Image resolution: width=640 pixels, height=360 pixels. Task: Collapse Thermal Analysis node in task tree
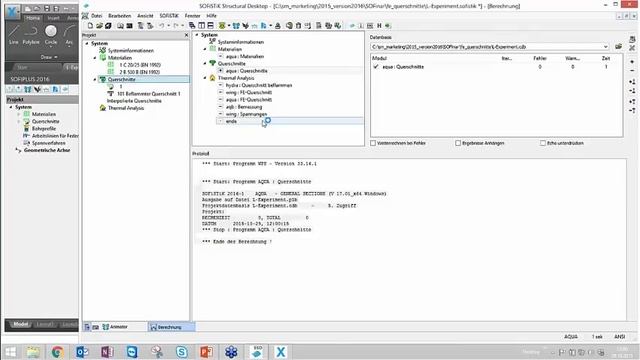click(205, 78)
